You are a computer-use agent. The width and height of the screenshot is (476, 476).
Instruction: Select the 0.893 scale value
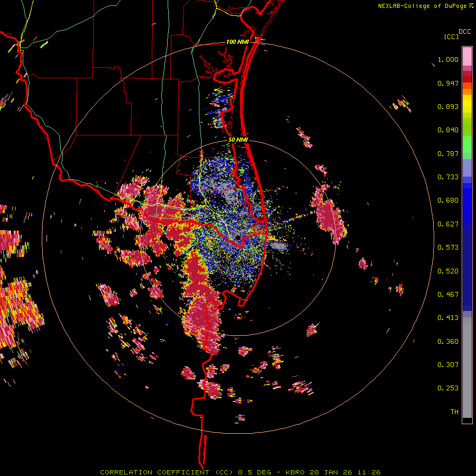[448, 106]
